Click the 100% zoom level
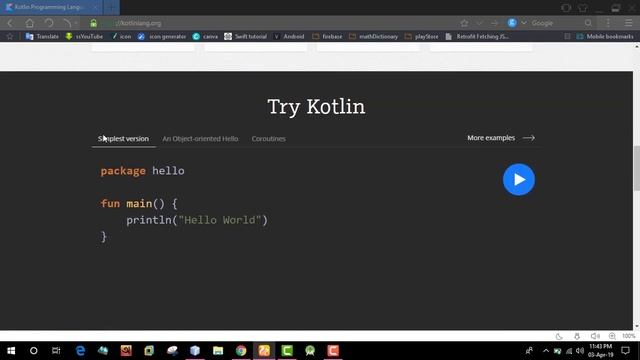The width and height of the screenshot is (640, 360). pos(629,336)
